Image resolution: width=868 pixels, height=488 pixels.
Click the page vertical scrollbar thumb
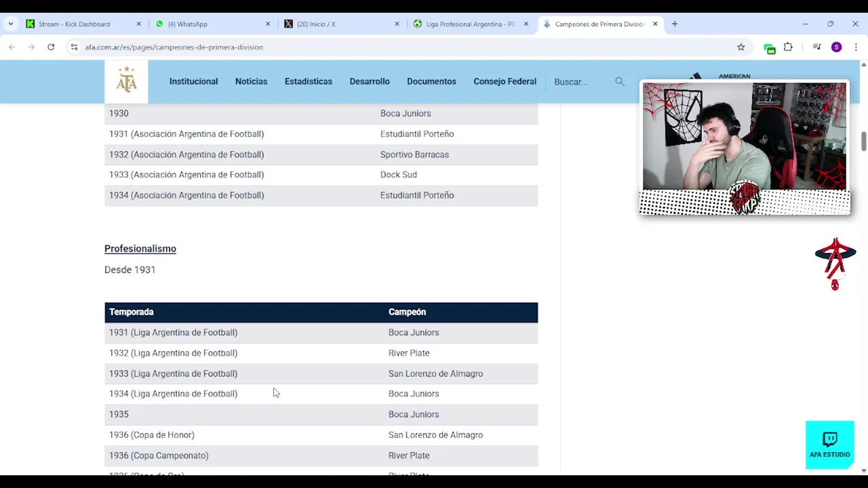click(x=863, y=142)
